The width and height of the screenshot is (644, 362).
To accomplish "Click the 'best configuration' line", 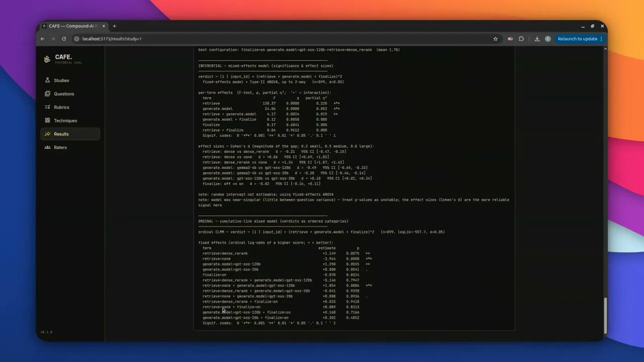I will [299, 50].
